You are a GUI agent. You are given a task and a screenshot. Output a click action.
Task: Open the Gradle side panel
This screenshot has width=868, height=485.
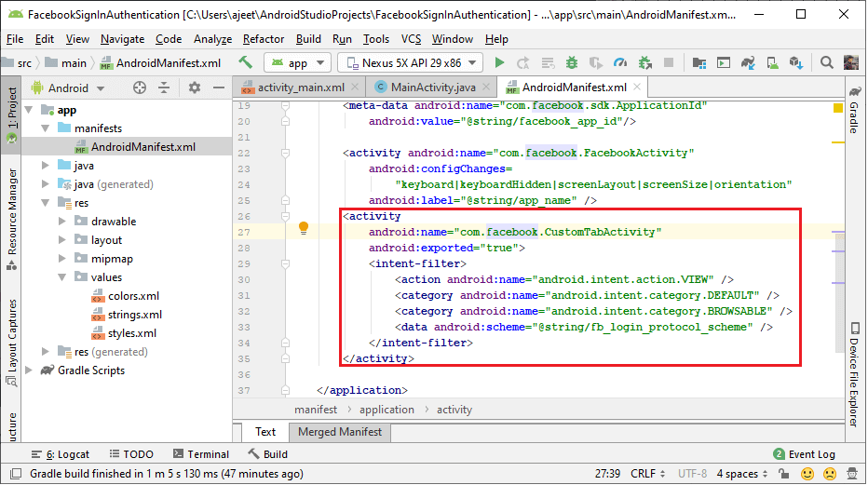(855, 110)
